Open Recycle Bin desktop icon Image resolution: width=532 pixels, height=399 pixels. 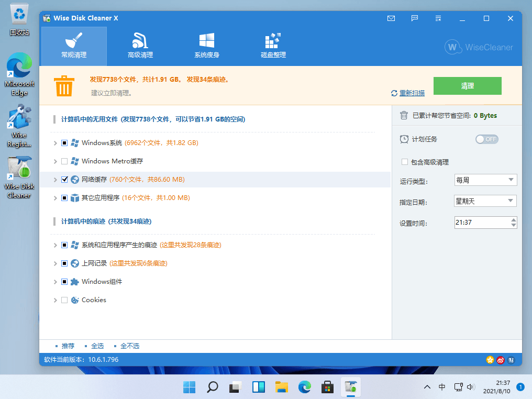pos(19,19)
